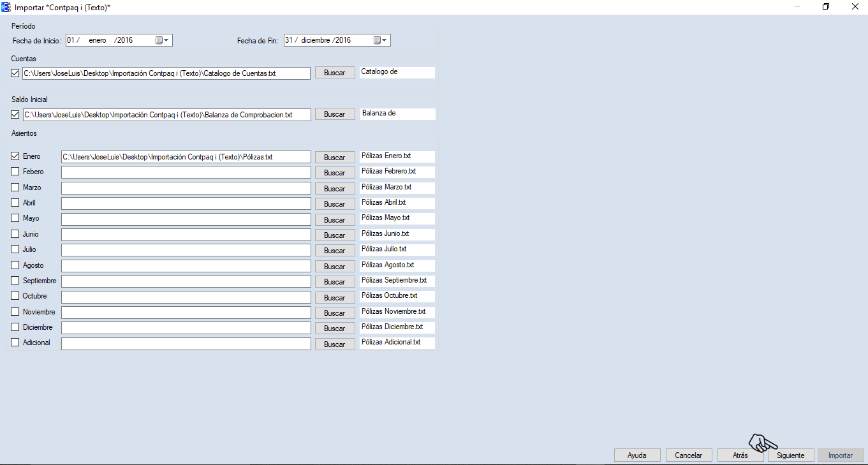
Task: Click the Abril file path field
Action: 186,203
